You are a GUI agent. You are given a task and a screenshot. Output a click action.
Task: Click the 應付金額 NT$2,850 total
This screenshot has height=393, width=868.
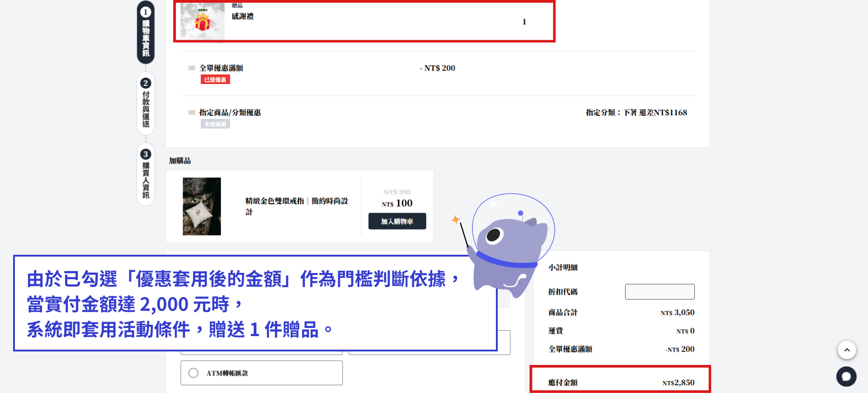coord(678,383)
